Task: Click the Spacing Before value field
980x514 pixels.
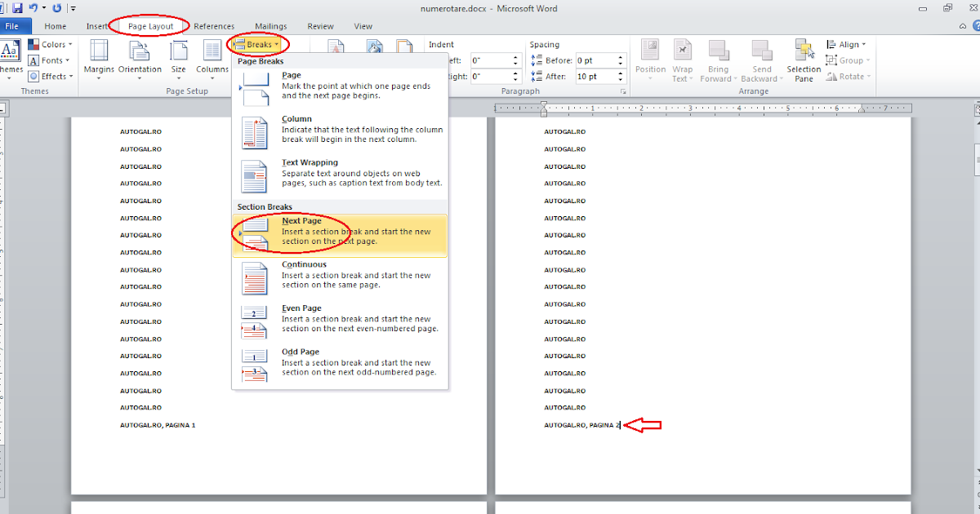Action: click(x=594, y=60)
